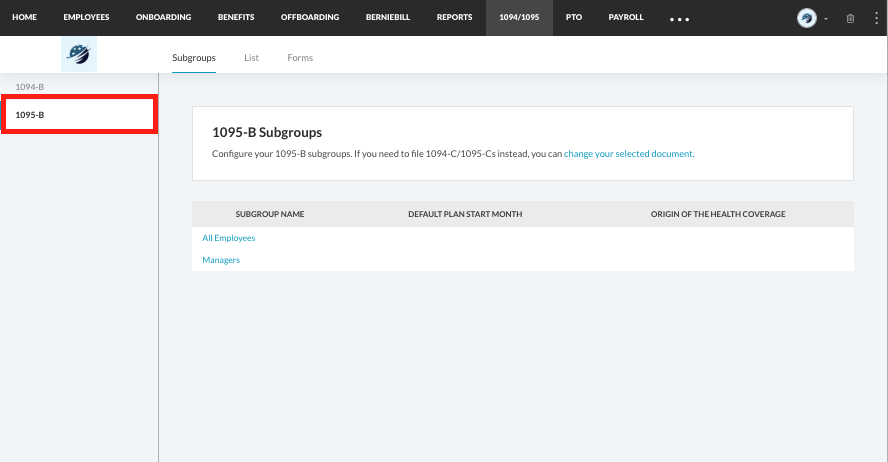Navigate to the Reports page

[454, 18]
